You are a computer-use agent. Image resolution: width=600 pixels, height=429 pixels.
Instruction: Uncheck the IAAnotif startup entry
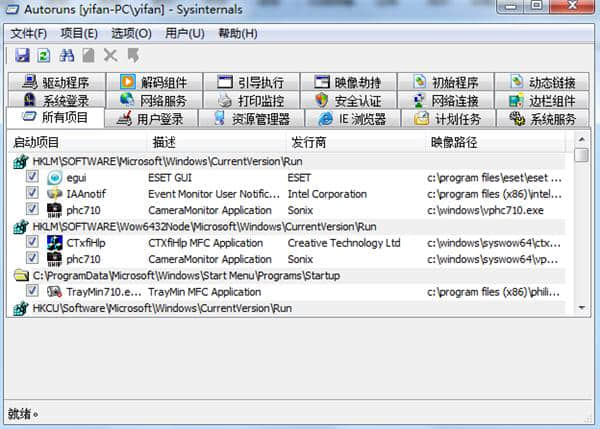(x=32, y=193)
